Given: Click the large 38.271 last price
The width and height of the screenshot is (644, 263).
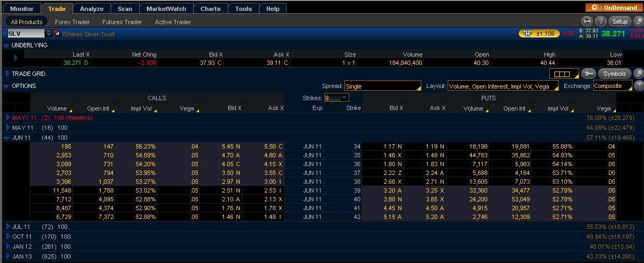Looking at the screenshot, I should point(613,34).
